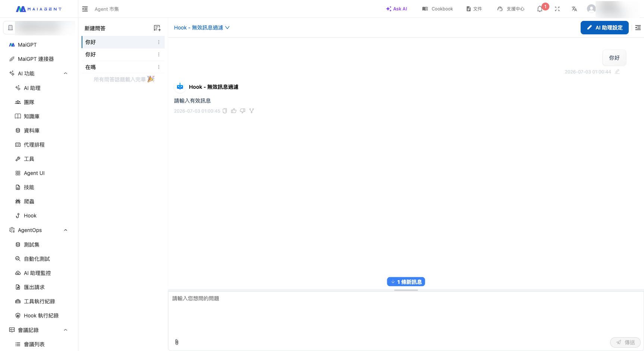
Task: Open the organization selector in sidebar
Action: point(39,28)
